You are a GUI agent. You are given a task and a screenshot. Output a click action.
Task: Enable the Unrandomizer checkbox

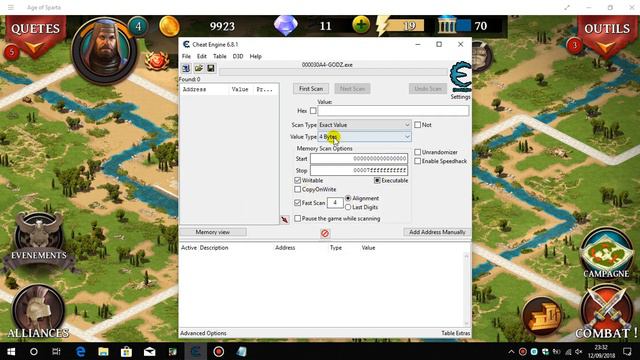418,152
